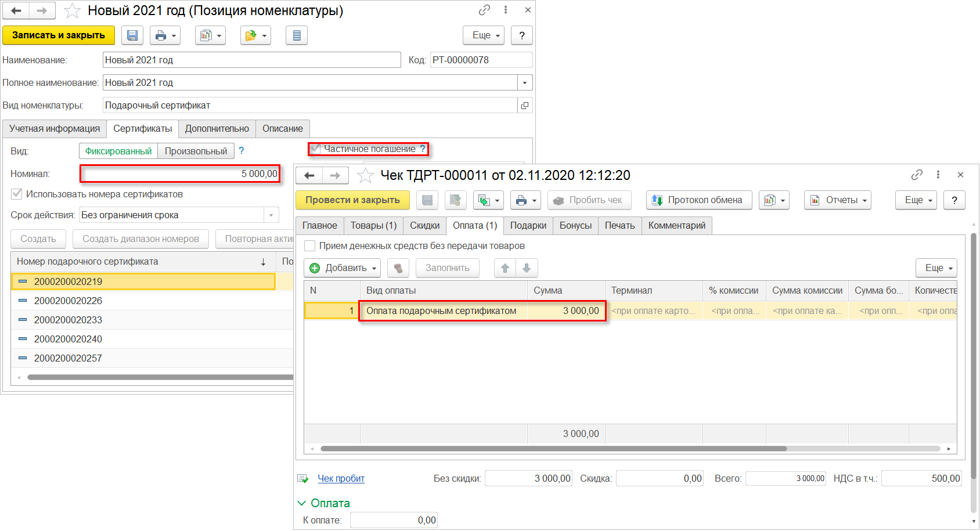This screenshot has height=531, width=980.
Task: Click back arrow in nomenclature window
Action: [x=16, y=10]
